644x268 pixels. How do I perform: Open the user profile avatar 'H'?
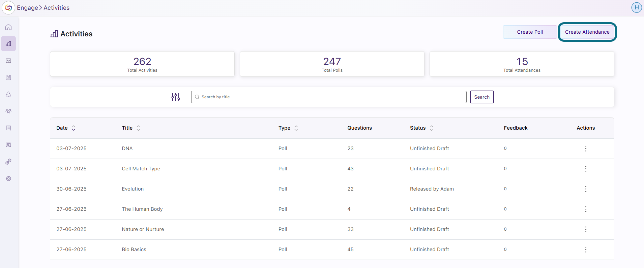point(637,7)
